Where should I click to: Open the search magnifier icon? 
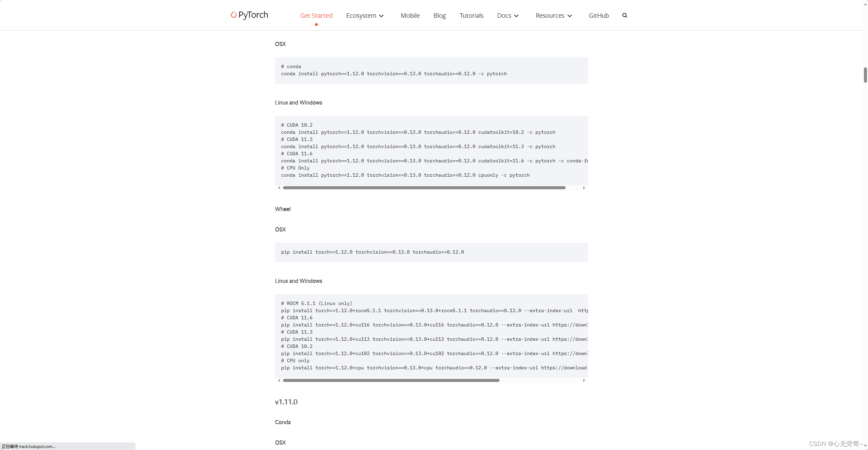[x=625, y=15]
